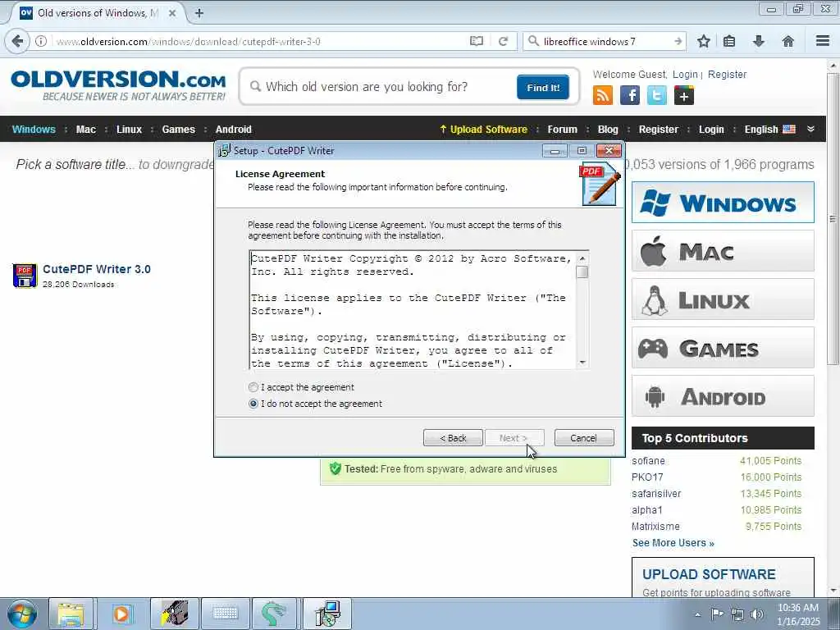The height and width of the screenshot is (630, 840).
Task: Open Mac nav menu item
Action: [x=85, y=129]
